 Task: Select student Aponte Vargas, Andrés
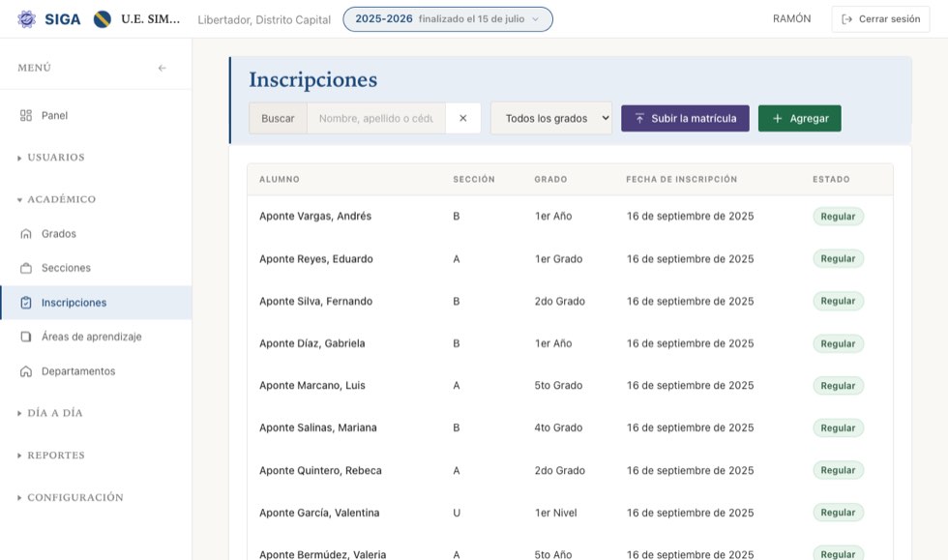pos(315,217)
